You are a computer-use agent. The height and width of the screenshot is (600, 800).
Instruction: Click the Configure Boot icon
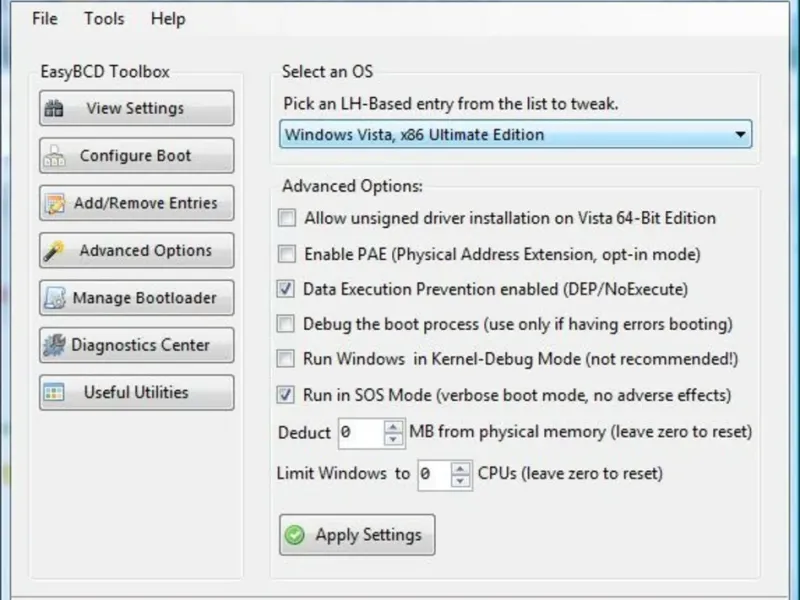tap(56, 156)
